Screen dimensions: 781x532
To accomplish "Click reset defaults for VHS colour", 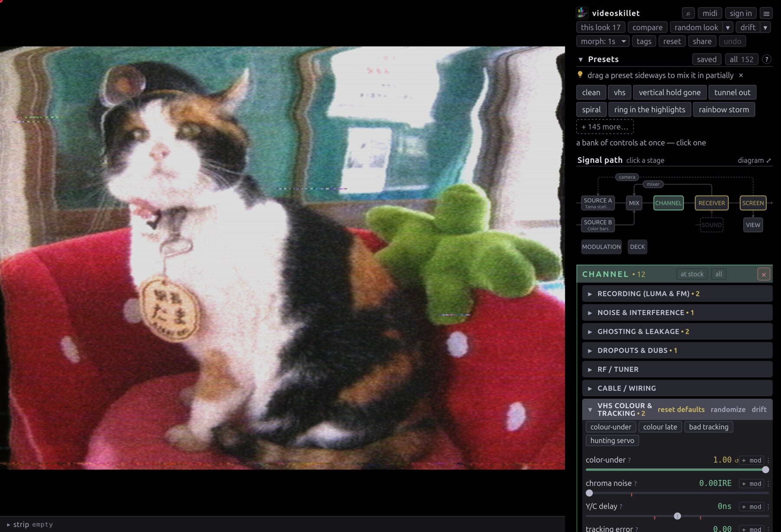I will pyautogui.click(x=681, y=410).
